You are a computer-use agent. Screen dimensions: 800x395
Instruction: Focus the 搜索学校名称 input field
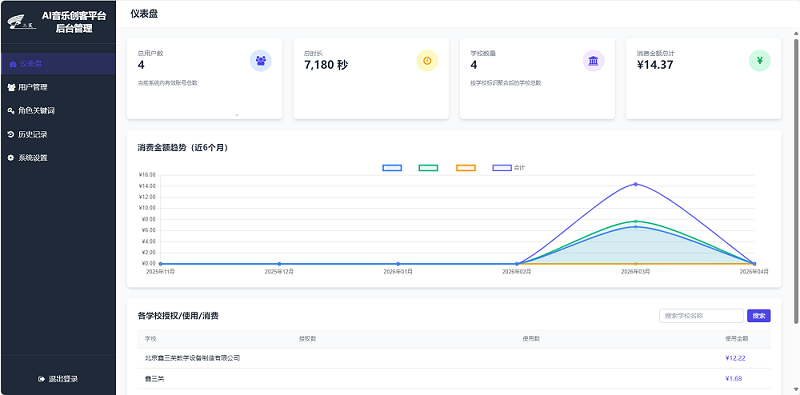coord(701,316)
